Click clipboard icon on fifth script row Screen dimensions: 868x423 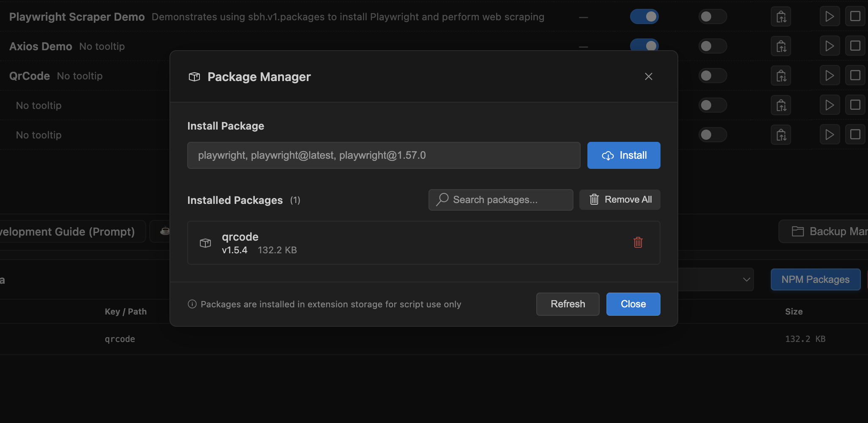point(781,135)
